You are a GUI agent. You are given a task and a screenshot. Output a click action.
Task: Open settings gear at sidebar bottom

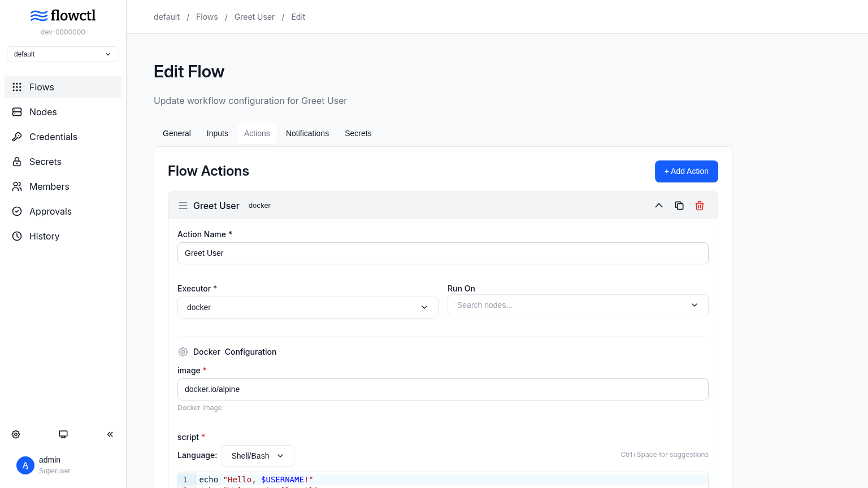pyautogui.click(x=16, y=434)
